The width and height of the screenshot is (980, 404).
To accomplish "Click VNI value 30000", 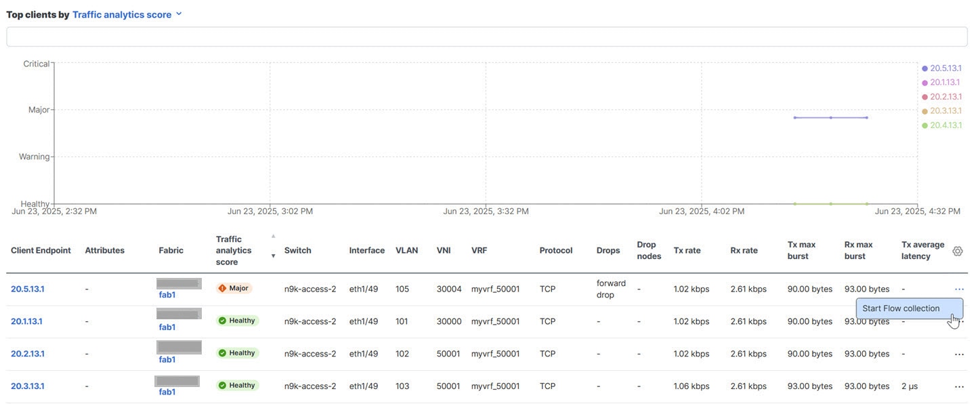I will coord(449,321).
